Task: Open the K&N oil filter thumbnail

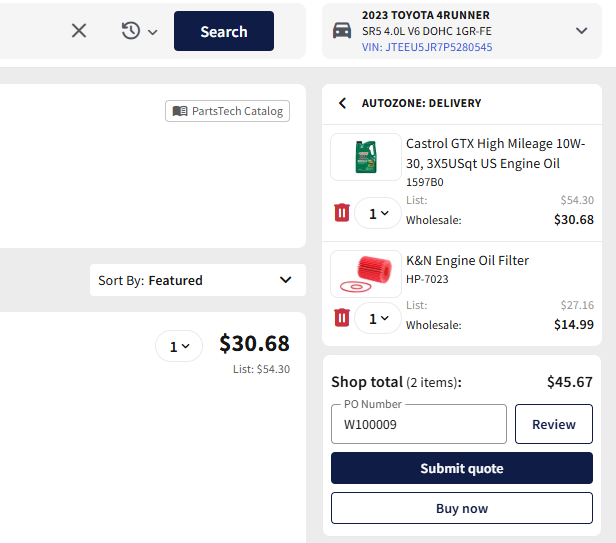Action: click(366, 274)
